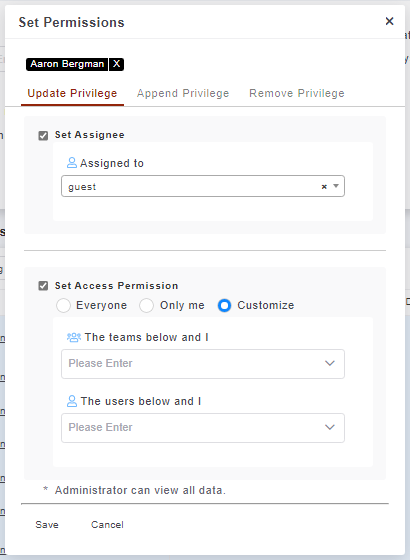The height and width of the screenshot is (560, 410).
Task: Expand the users below dropdown chevron
Action: click(330, 427)
